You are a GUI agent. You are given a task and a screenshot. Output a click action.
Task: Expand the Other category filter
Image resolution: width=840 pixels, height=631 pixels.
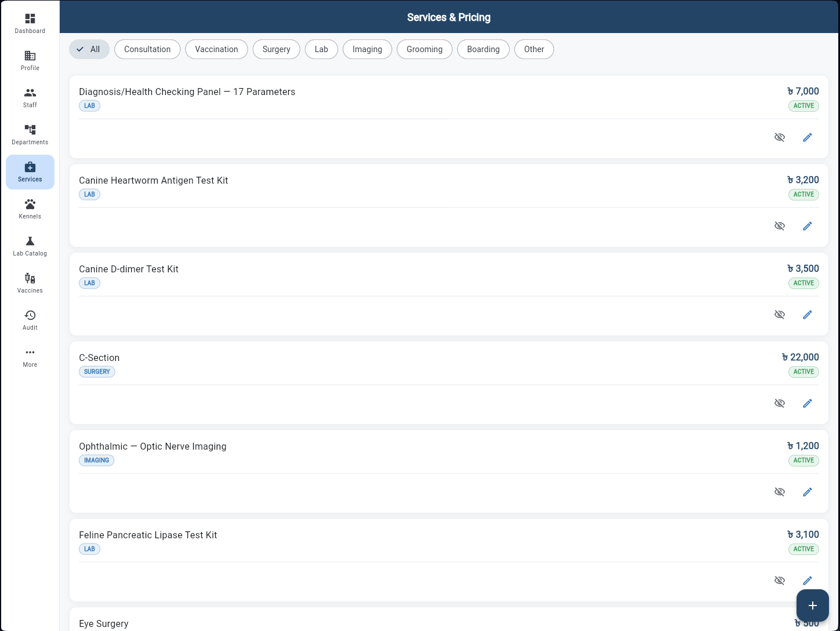[x=534, y=49]
